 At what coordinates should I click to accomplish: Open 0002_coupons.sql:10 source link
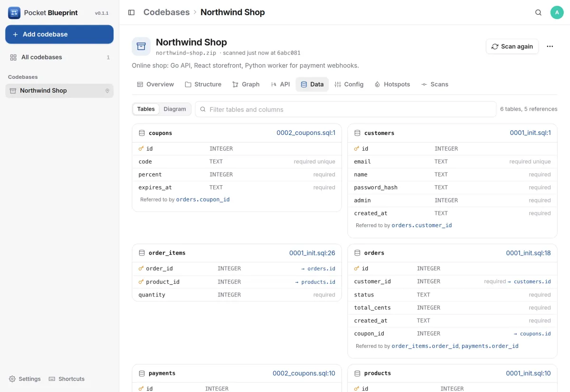pos(304,373)
